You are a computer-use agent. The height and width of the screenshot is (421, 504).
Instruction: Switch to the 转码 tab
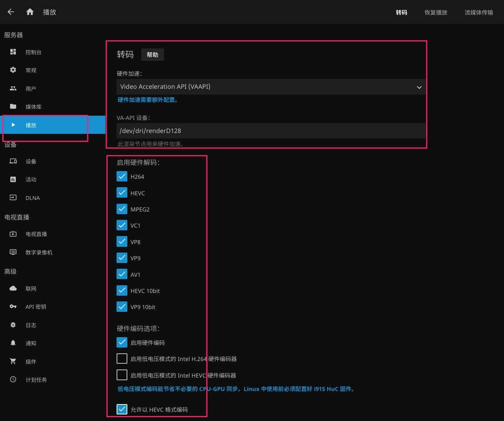(401, 12)
